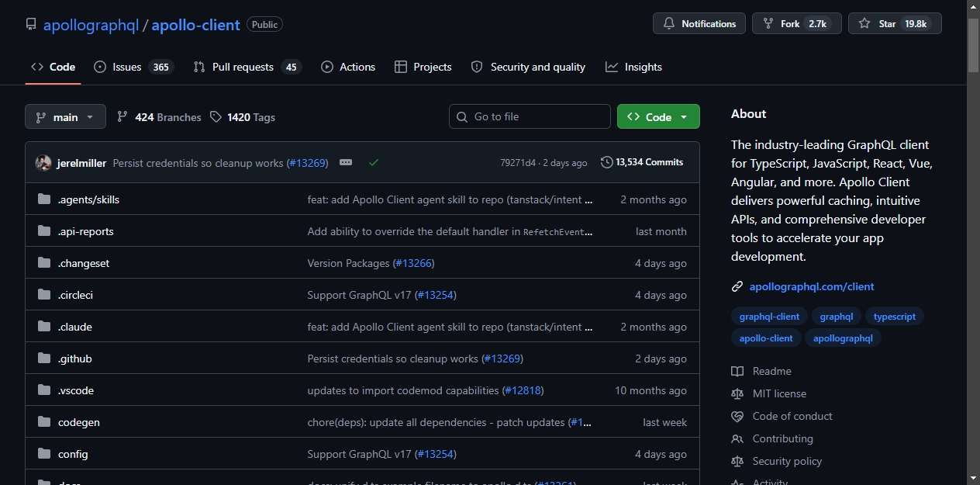Click the Issues count badge 365
The height and width of the screenshot is (485, 980).
(x=160, y=67)
